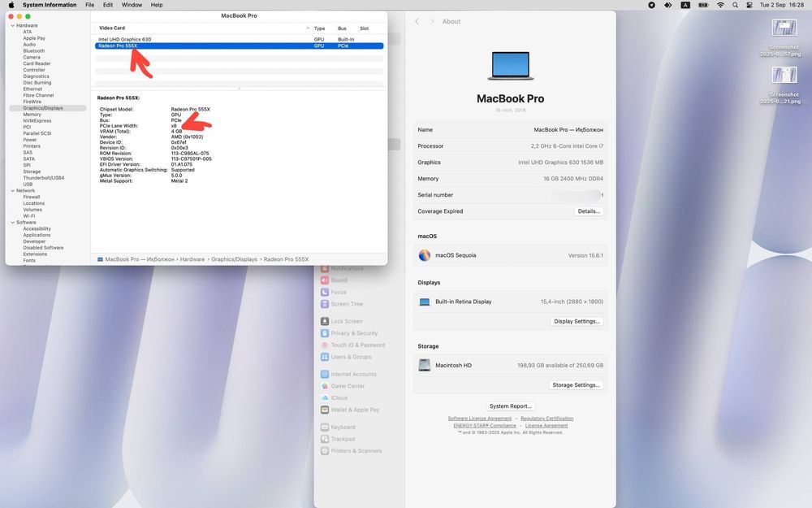Open Control Center icon in menu bar
The image size is (812, 508).
pos(749,5)
